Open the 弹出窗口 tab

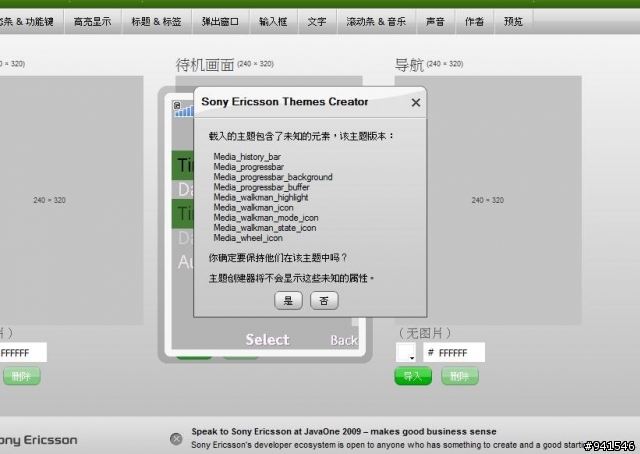coord(220,22)
